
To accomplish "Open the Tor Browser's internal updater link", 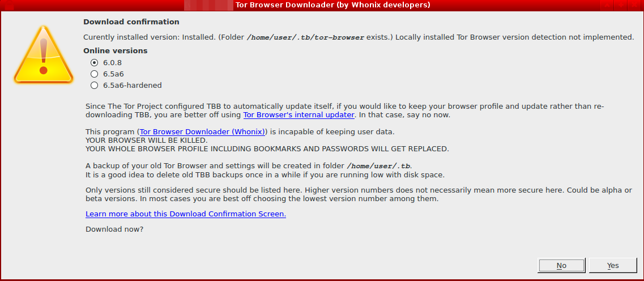I will pyautogui.click(x=298, y=115).
